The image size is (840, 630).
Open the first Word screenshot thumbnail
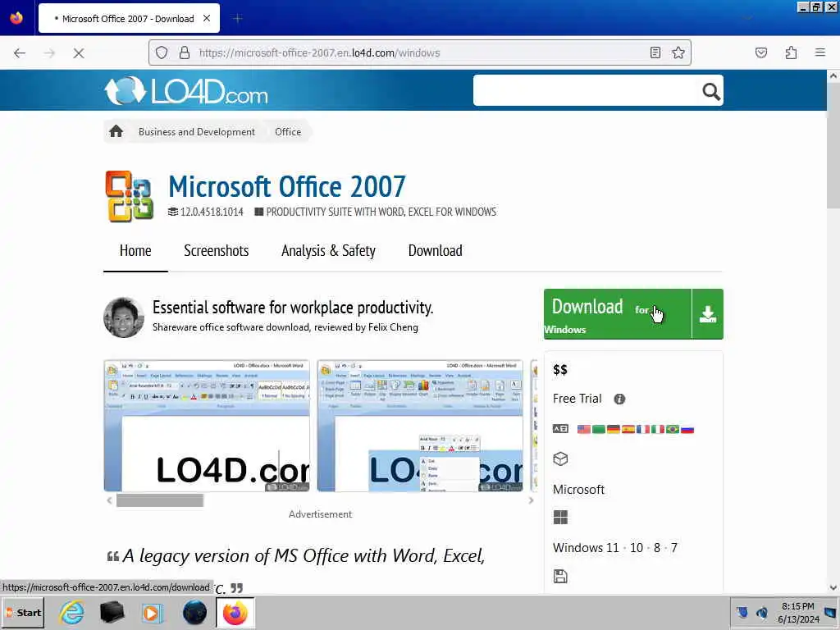click(x=207, y=426)
